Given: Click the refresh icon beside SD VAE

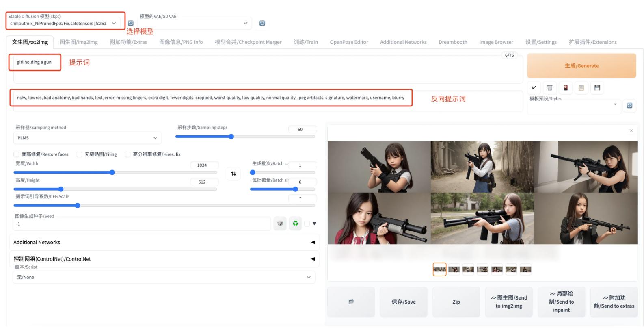Looking at the screenshot, I should 262,24.
